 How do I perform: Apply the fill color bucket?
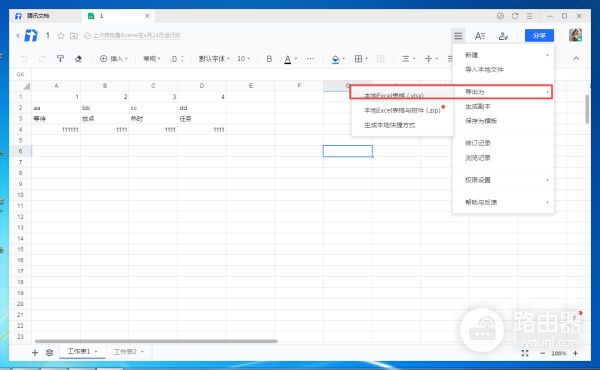click(x=335, y=59)
